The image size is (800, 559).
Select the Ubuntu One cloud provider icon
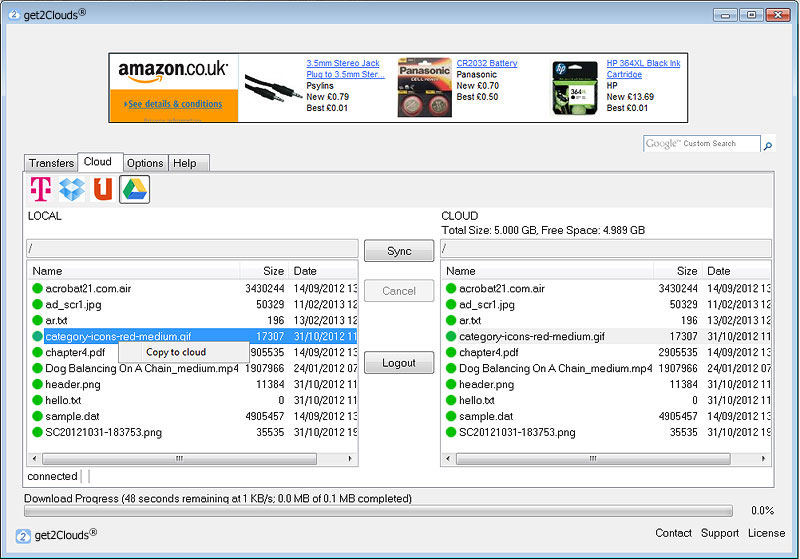[102, 188]
